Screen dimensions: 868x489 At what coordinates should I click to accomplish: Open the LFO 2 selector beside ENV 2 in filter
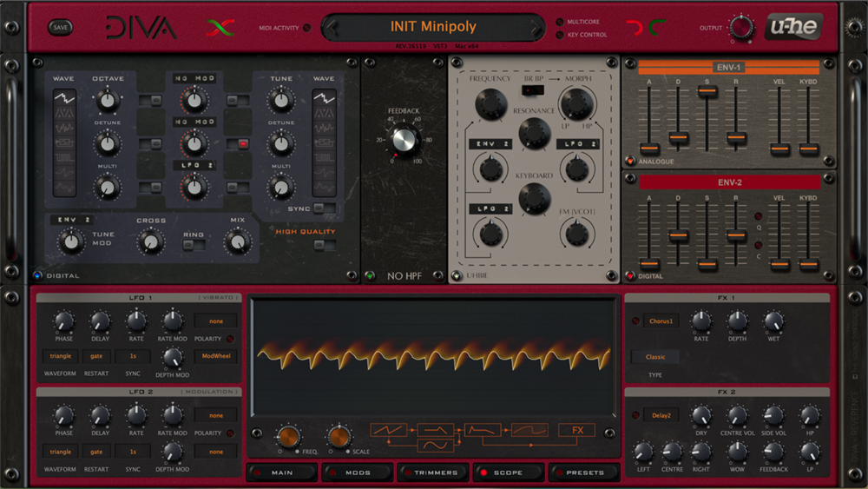tap(577, 144)
